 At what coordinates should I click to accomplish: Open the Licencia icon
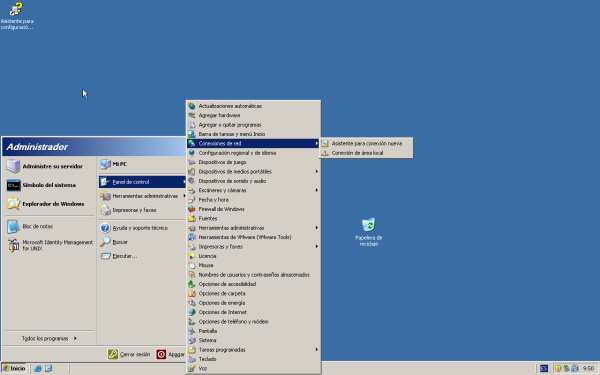point(192,256)
